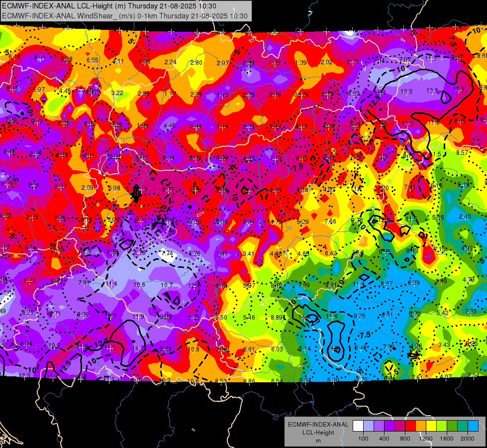Click the grid value 2.40
This screenshot has width=487, height=448.
(x=465, y=217)
